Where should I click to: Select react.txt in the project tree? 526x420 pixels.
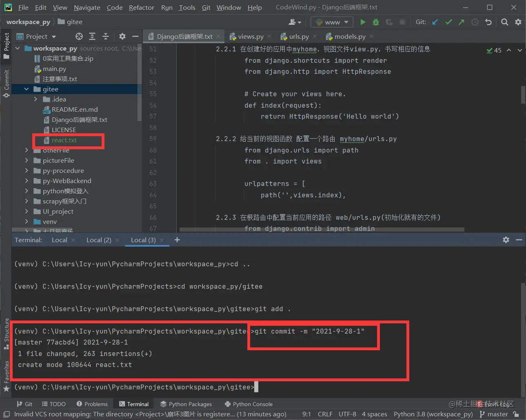coord(64,140)
